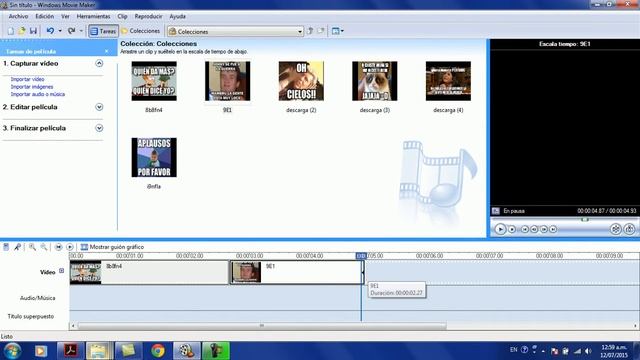Open the Herramientas menu
The image size is (640, 360).
[x=93, y=16]
